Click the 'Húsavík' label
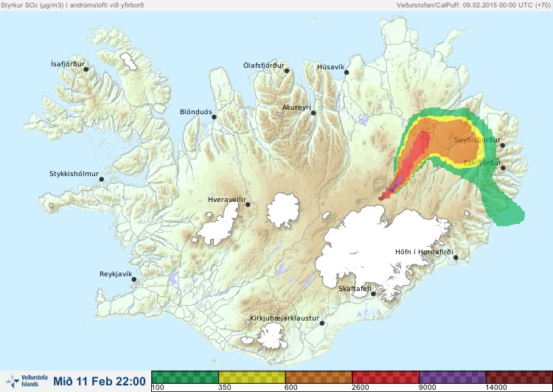 point(330,67)
